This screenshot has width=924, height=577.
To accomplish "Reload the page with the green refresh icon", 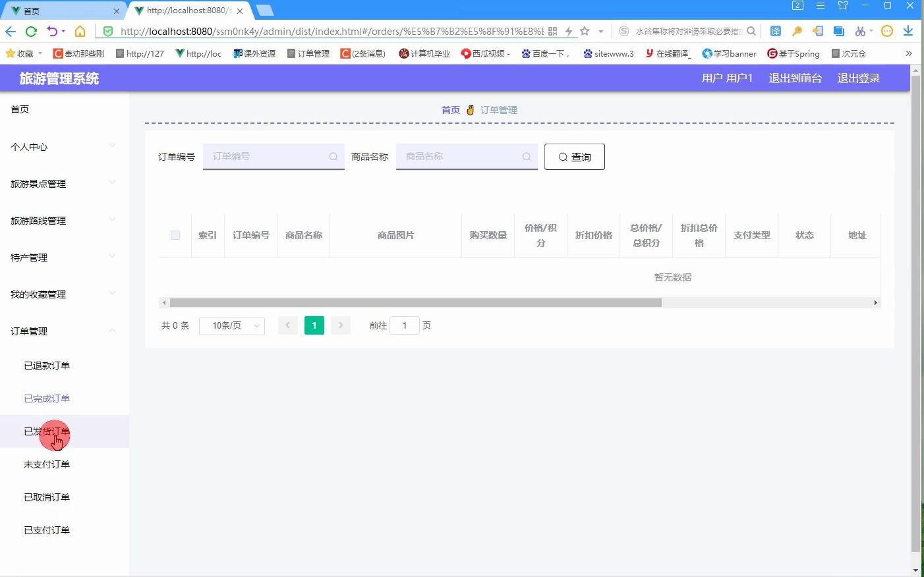I will click(31, 31).
